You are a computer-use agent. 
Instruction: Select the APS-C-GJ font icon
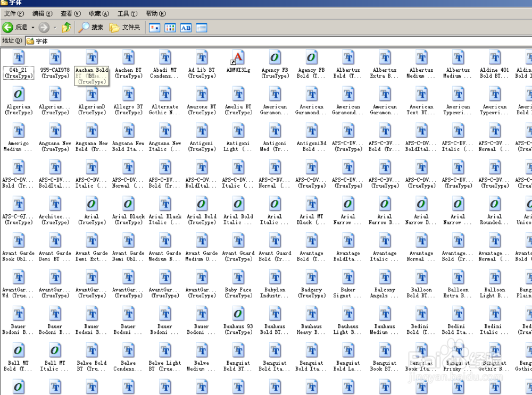[x=19, y=204]
